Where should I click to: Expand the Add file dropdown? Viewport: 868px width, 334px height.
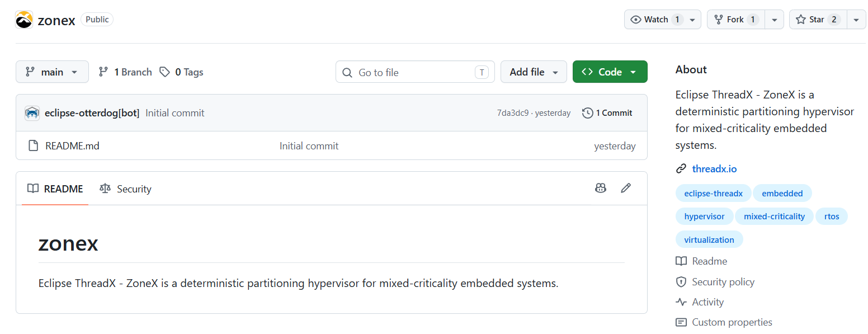click(x=534, y=72)
